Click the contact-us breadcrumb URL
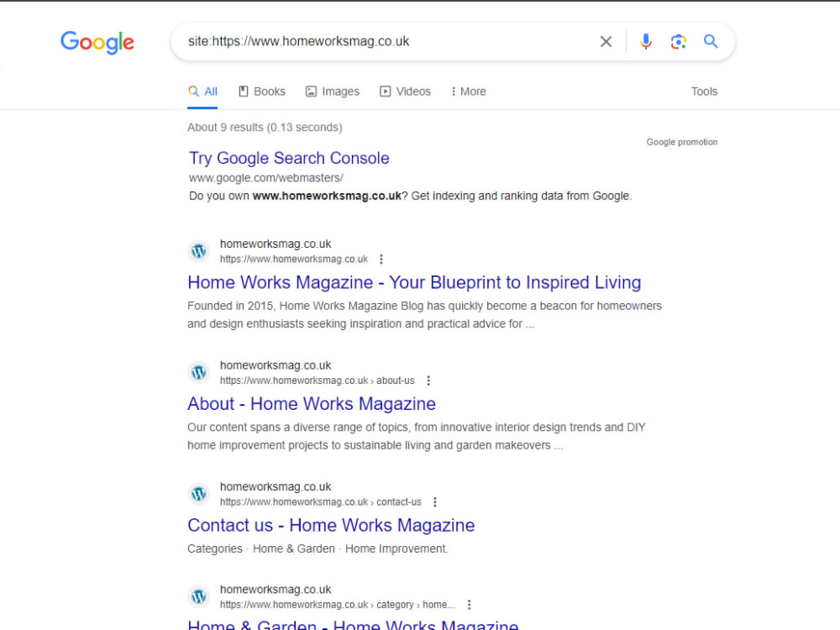This screenshot has height=630, width=840. [321, 502]
